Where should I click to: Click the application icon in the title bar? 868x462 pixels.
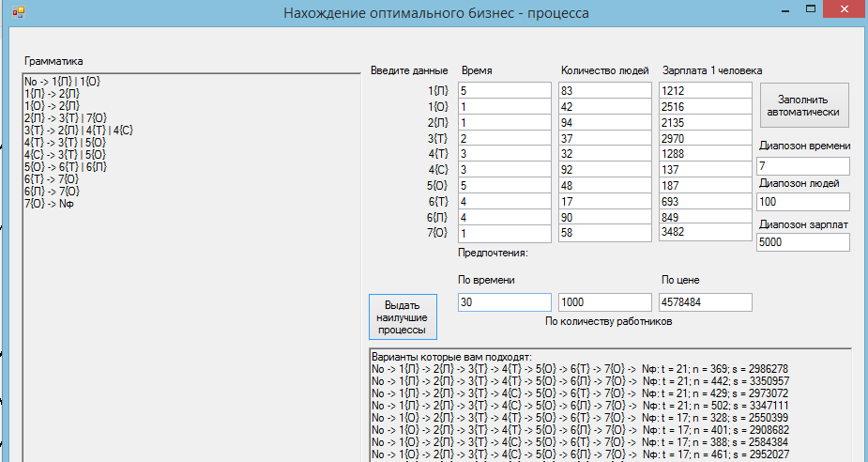(x=18, y=13)
